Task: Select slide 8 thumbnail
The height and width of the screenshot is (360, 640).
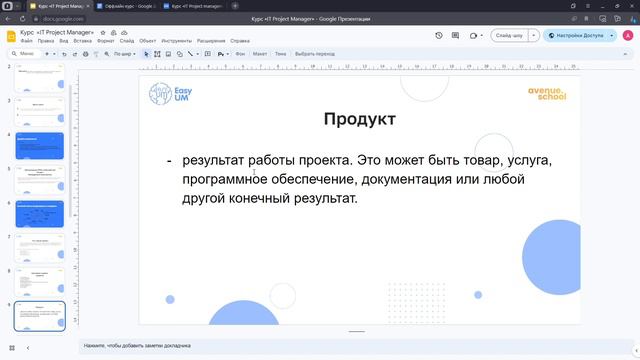Action: (40, 282)
